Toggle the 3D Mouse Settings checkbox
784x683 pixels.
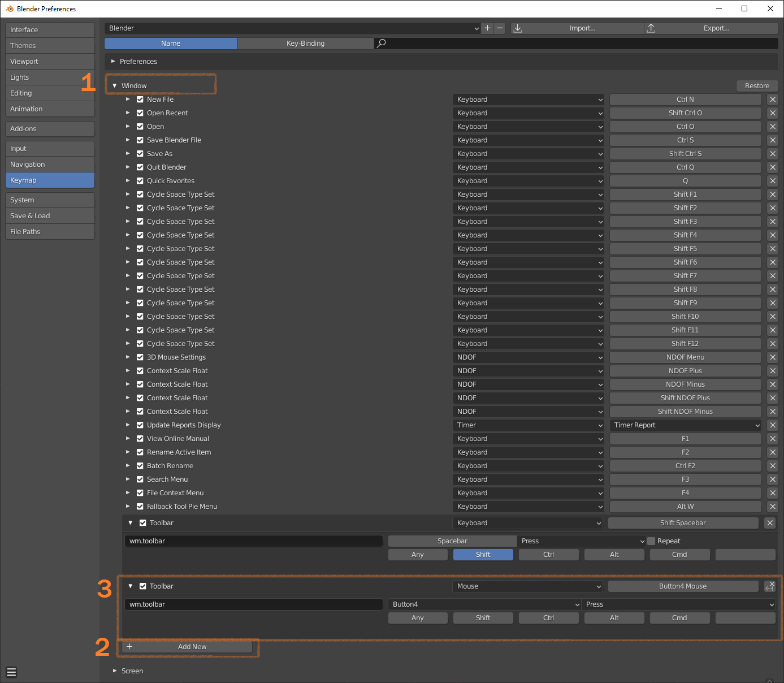(x=140, y=357)
